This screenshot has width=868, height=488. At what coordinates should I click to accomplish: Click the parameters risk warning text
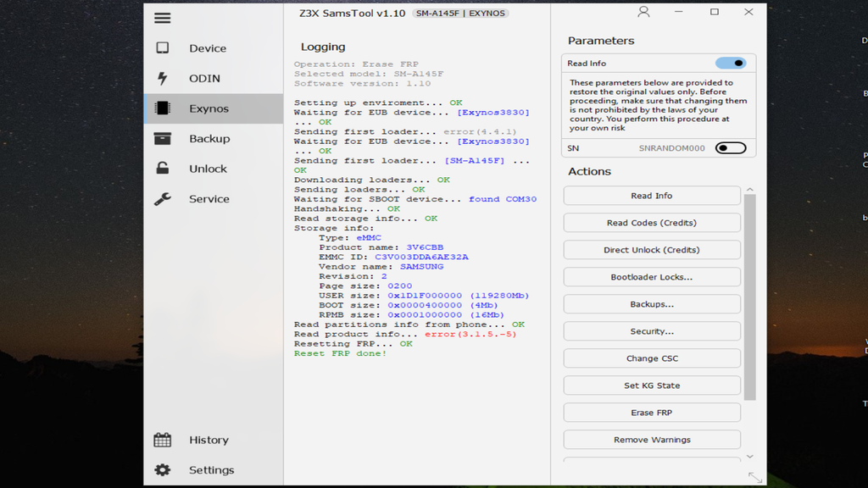coord(658,105)
